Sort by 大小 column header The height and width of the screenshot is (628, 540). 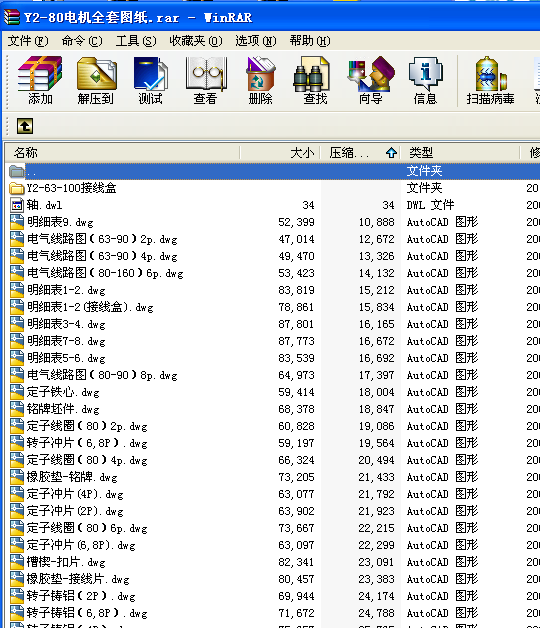click(x=280, y=153)
